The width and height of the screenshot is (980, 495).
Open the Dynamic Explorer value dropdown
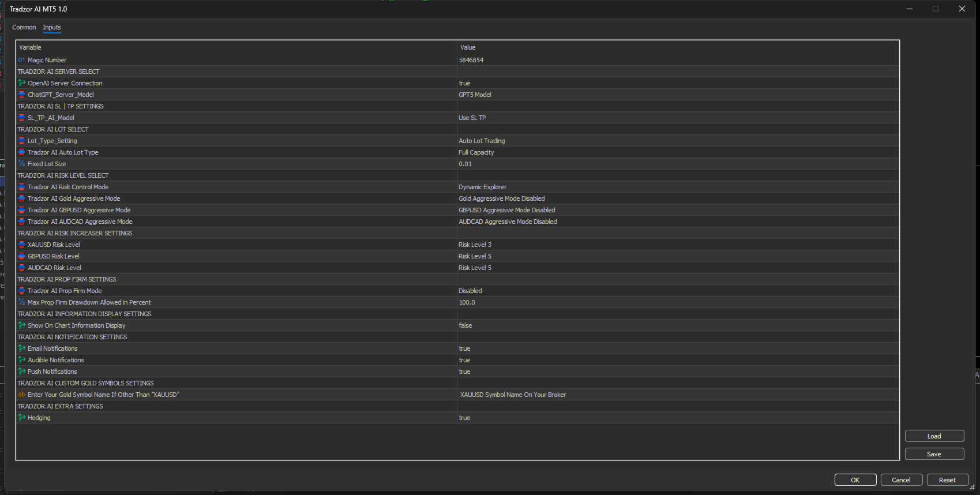pos(678,187)
